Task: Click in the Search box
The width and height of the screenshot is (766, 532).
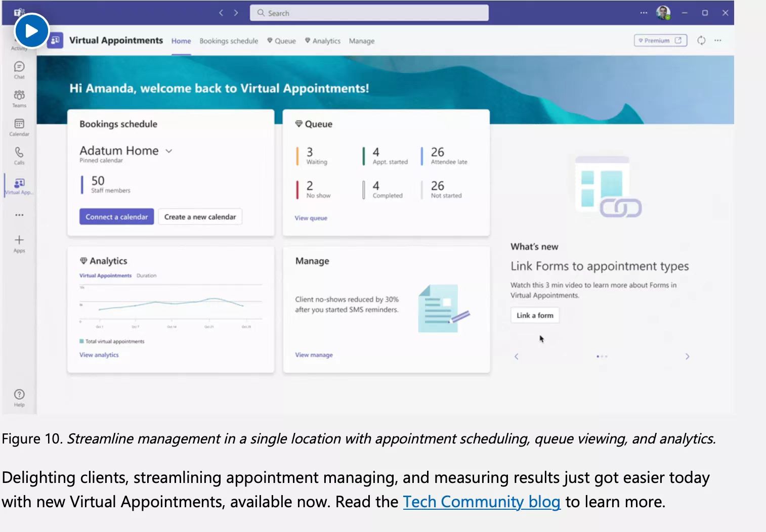Action: (369, 13)
